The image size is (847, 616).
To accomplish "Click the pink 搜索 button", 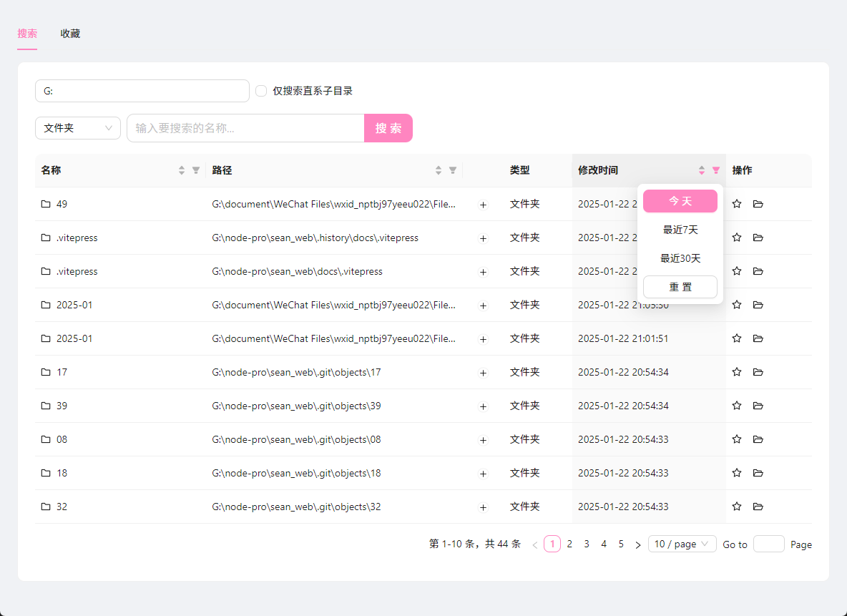I will coord(388,128).
